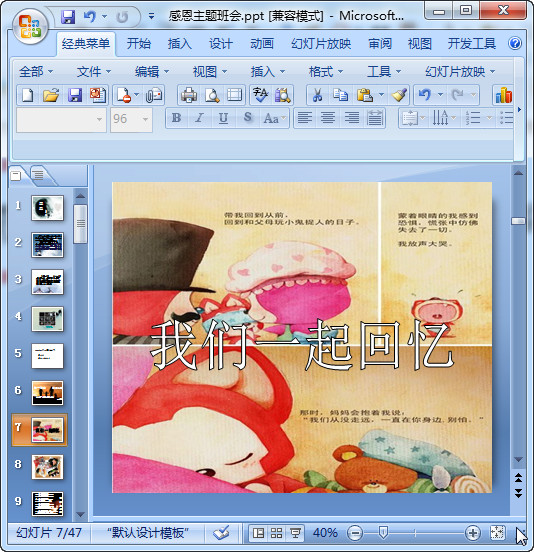Start slide show from status bar
Image resolution: width=534 pixels, height=552 pixels.
(295, 533)
